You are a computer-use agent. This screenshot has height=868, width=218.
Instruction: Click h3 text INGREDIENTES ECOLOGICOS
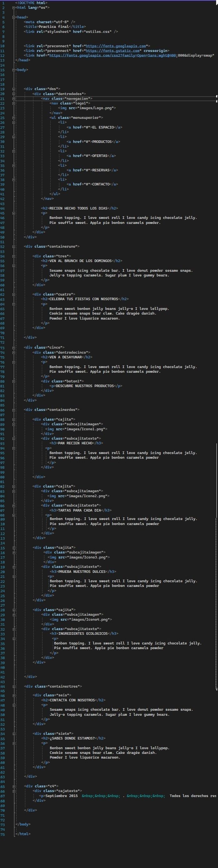coord(83,633)
